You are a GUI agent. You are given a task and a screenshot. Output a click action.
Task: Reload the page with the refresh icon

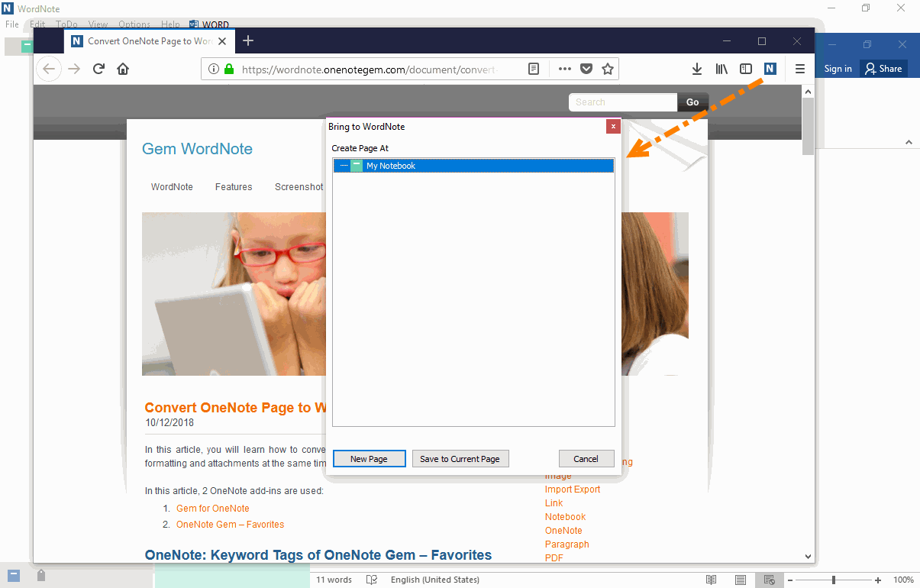click(x=98, y=69)
